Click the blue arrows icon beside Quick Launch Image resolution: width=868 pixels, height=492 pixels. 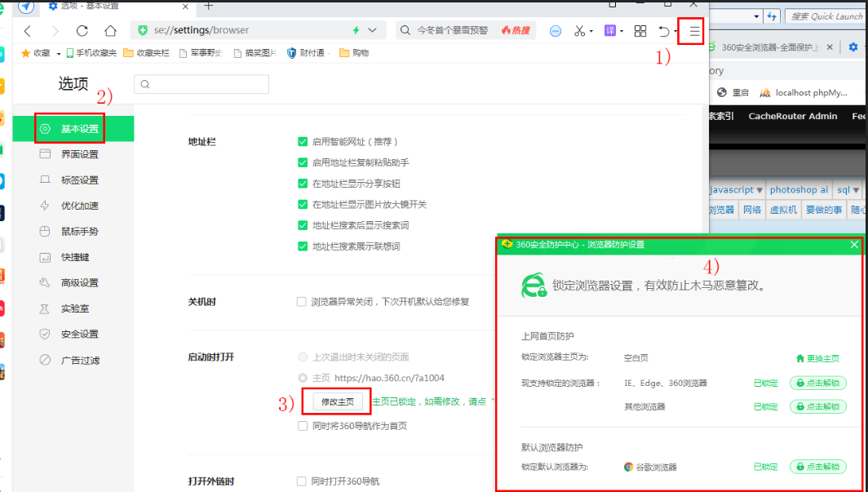[772, 16]
